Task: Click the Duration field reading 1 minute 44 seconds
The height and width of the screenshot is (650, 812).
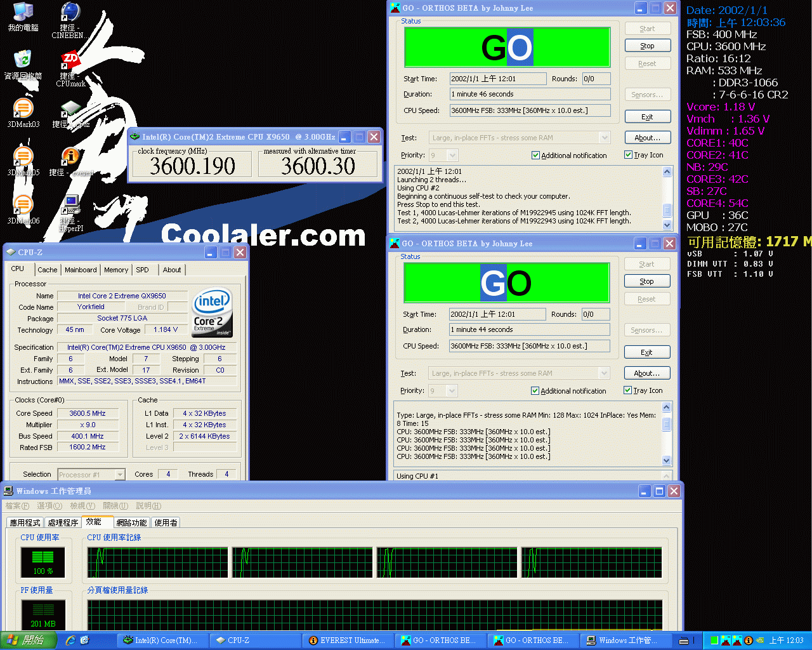Action: pos(530,329)
